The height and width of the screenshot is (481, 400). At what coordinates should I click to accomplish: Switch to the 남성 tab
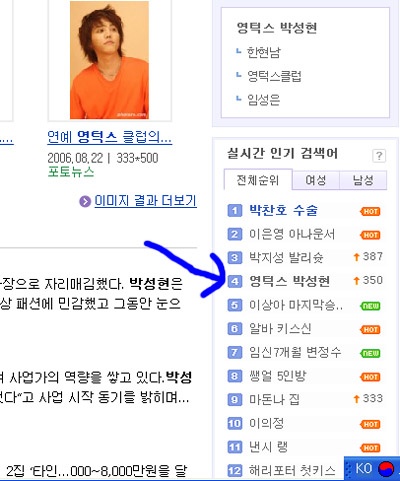pyautogui.click(x=363, y=180)
